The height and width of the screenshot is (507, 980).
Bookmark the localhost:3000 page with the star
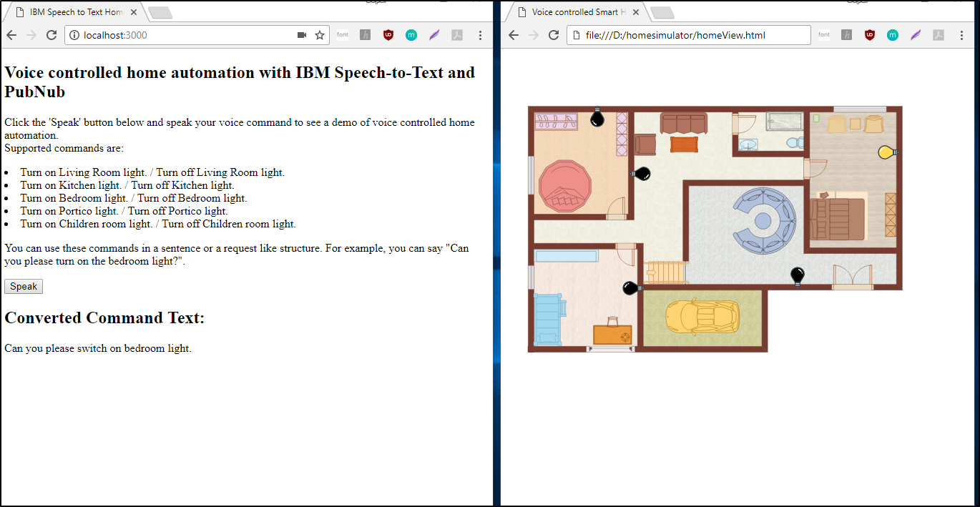click(320, 35)
